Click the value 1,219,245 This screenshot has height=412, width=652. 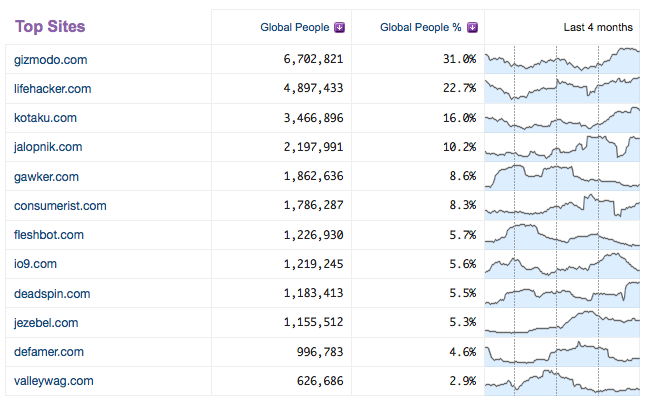[314, 264]
